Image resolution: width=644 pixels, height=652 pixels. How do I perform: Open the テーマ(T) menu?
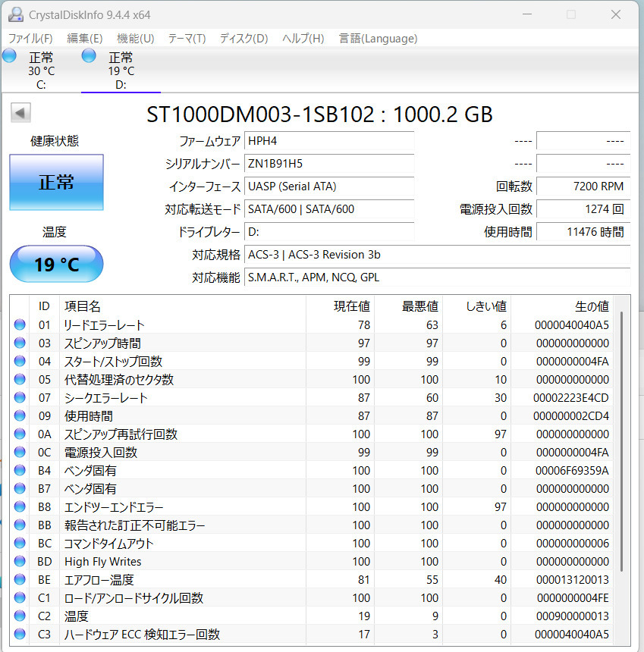[187, 39]
